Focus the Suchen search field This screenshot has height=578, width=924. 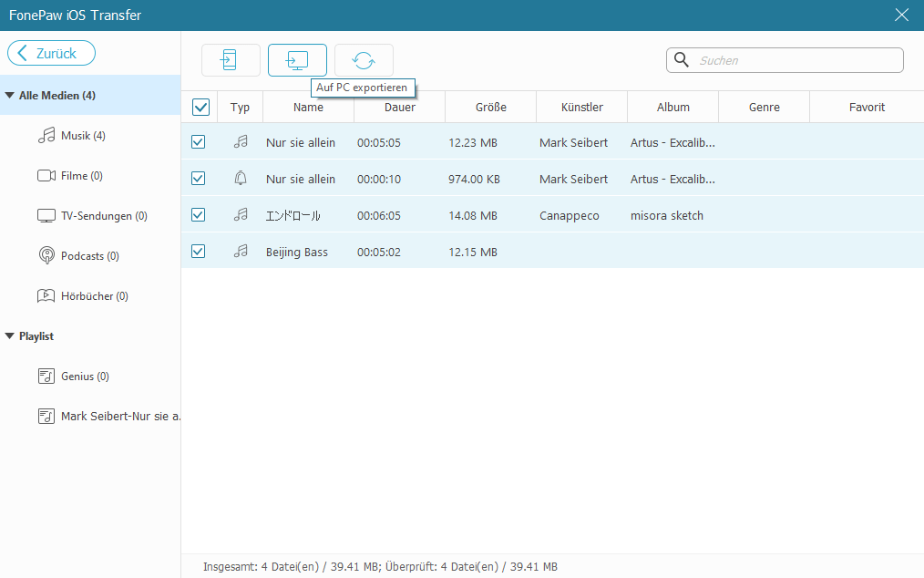785,60
